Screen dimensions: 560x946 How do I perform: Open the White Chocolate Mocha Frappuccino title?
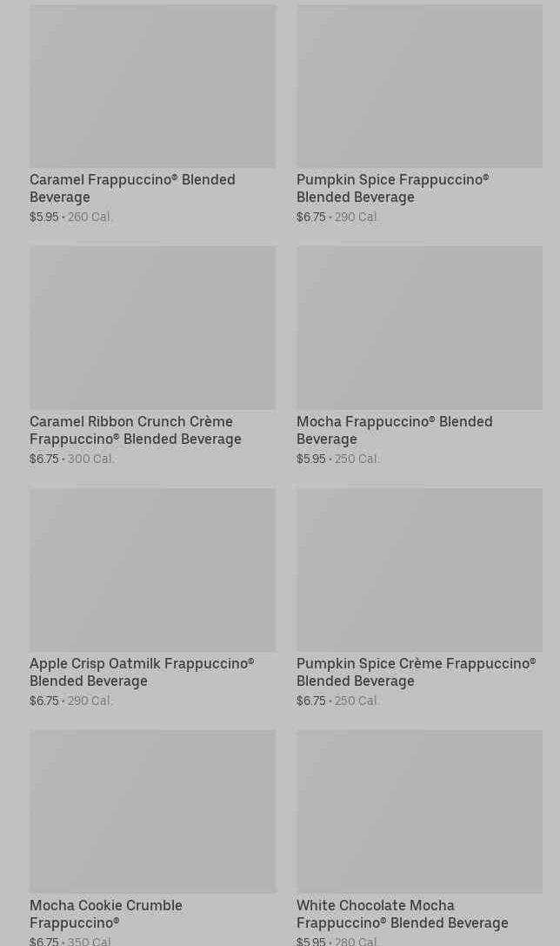(x=402, y=914)
